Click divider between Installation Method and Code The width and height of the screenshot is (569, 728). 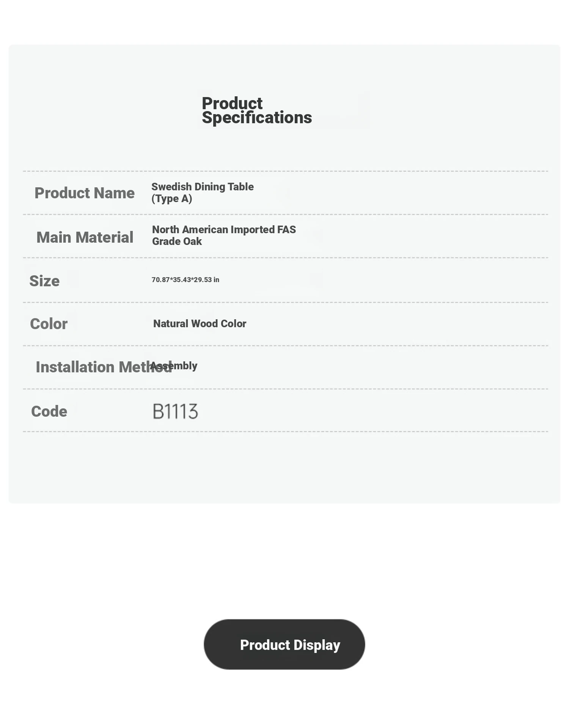click(285, 389)
